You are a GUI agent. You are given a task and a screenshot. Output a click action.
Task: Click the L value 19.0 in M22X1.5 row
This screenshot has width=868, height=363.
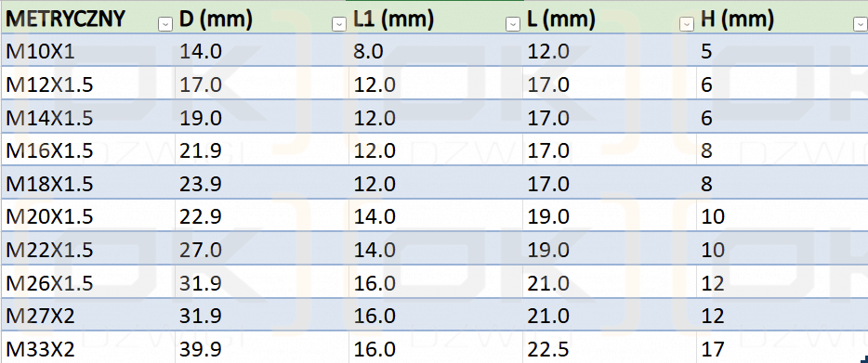(548, 250)
